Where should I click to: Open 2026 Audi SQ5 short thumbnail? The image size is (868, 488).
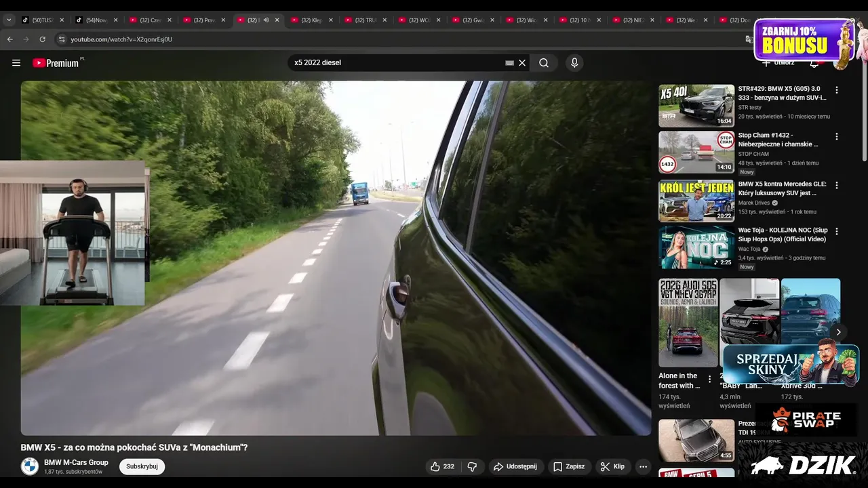pyautogui.click(x=688, y=323)
